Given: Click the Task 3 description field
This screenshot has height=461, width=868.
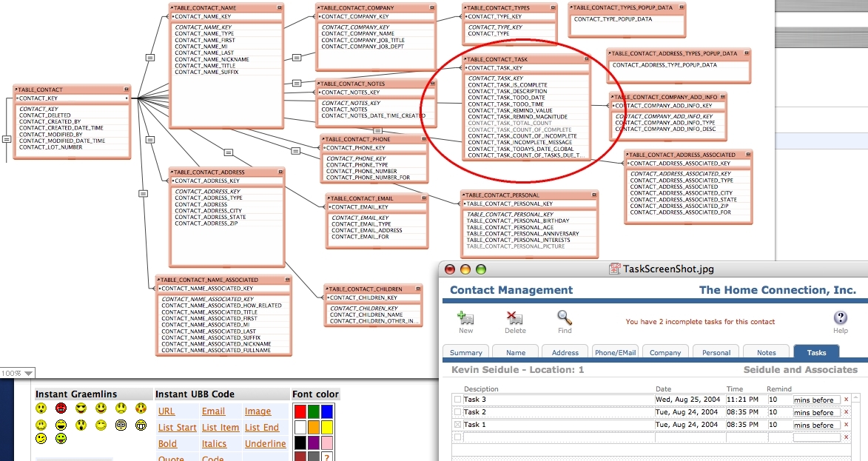Looking at the screenshot, I should tap(558, 399).
